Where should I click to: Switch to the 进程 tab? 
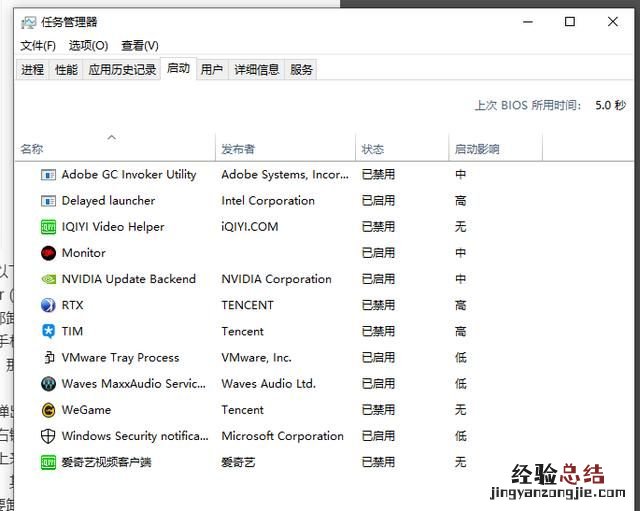[32, 70]
